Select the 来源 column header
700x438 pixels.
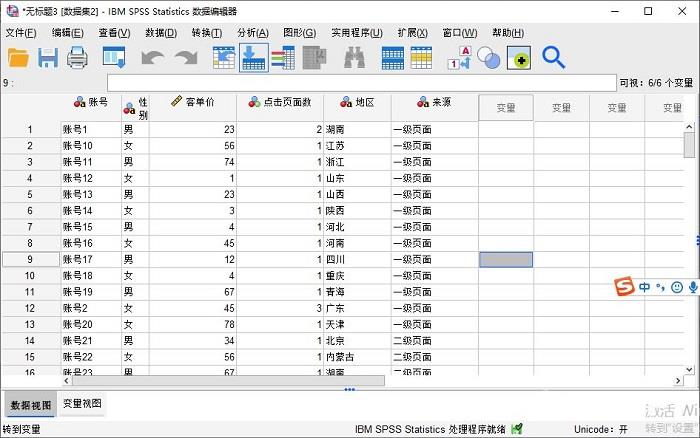(434, 108)
